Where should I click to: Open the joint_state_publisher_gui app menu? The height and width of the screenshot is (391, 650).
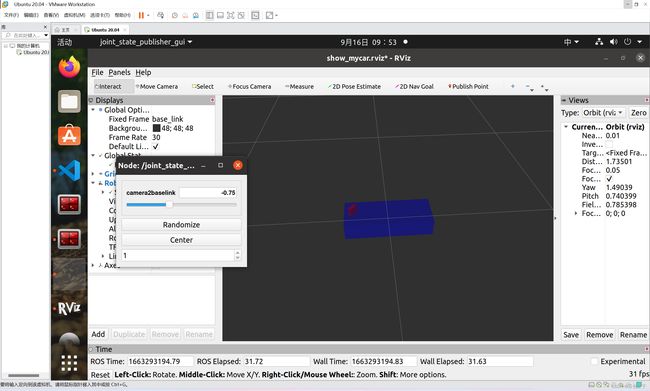coord(146,42)
